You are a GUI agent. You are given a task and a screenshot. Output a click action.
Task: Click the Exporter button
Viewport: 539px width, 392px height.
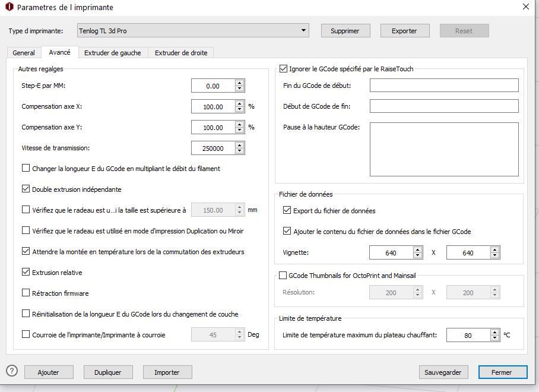[404, 31]
